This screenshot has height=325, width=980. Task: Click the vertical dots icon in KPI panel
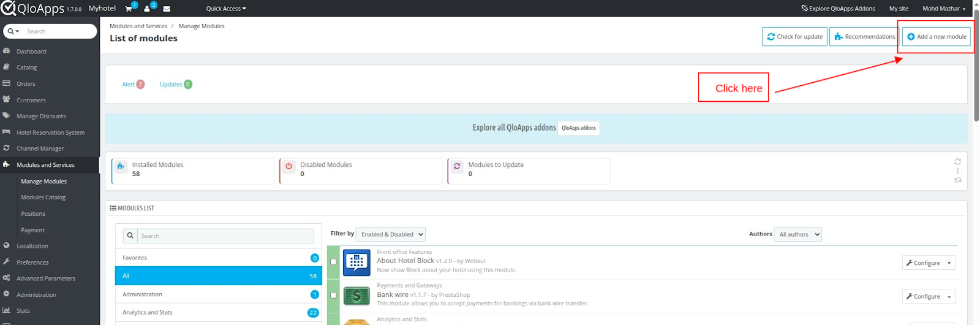pyautogui.click(x=957, y=171)
